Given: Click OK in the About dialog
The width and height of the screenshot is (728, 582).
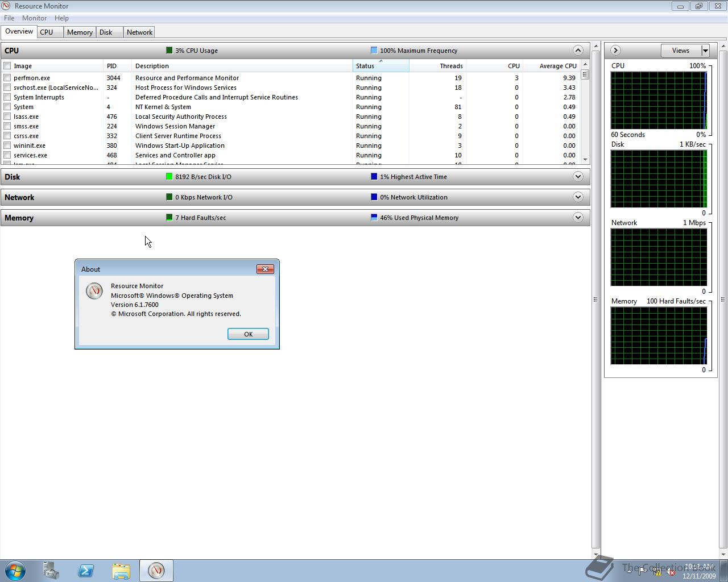Looking at the screenshot, I should coord(248,334).
